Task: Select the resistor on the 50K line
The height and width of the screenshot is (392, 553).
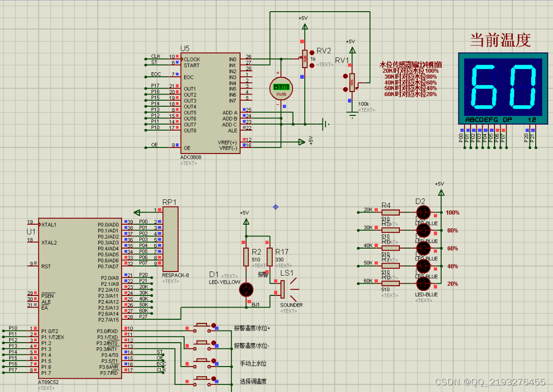Action: (391, 266)
